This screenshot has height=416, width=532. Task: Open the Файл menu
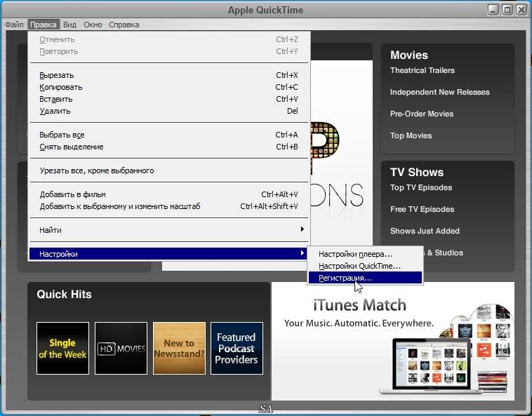(14, 25)
